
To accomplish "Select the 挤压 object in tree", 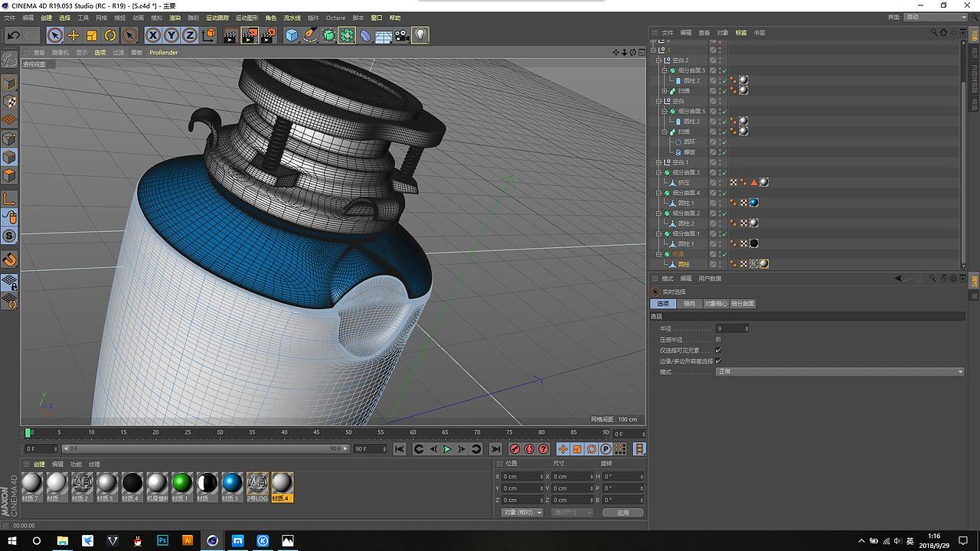I will coord(684,183).
